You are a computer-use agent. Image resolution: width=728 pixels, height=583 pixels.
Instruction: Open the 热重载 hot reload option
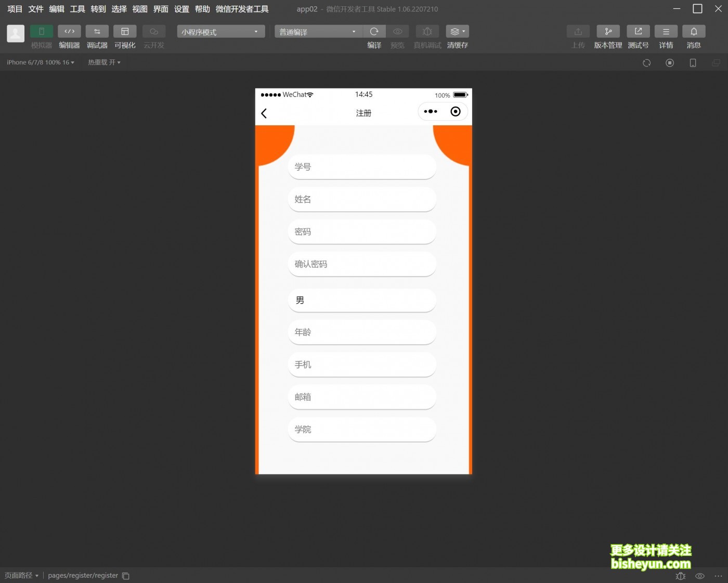[x=104, y=62]
